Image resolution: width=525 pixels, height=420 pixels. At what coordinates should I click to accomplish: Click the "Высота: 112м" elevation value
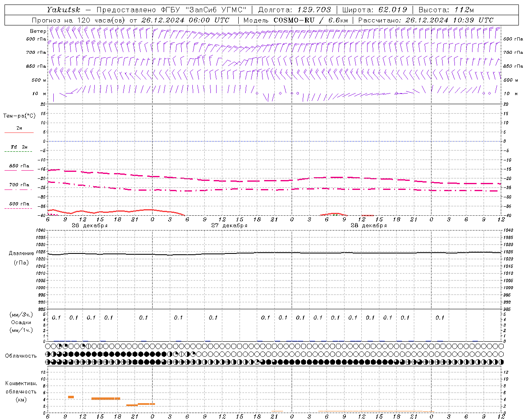(446, 10)
